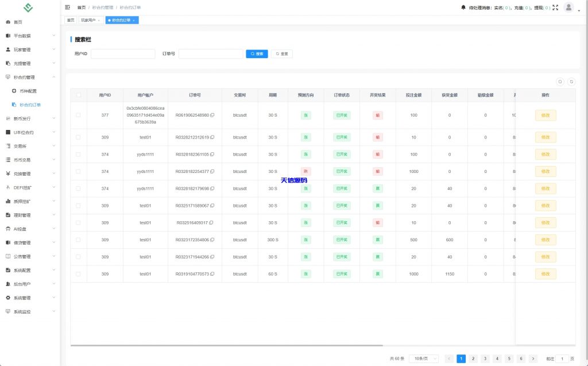Open the 系统管理 sidebar menu
Image resolution: width=588 pixels, height=366 pixels.
(x=30, y=298)
